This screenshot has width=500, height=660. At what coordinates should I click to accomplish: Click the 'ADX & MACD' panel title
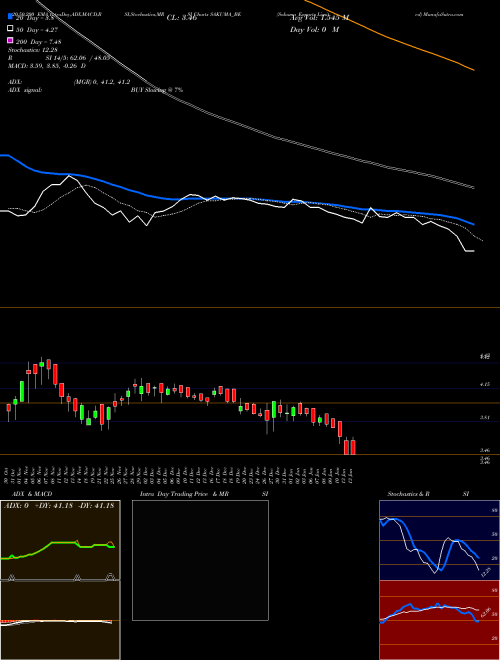[x=32, y=494]
